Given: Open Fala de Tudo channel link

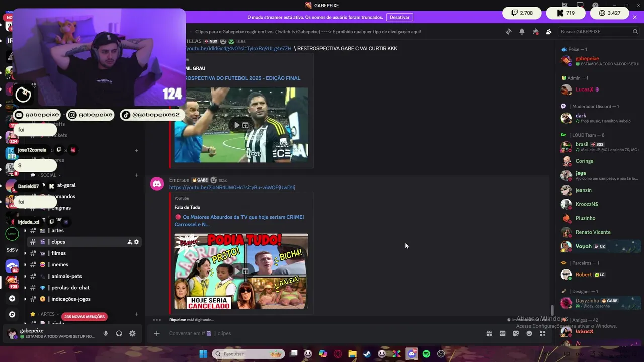Looking at the screenshot, I should click(187, 207).
